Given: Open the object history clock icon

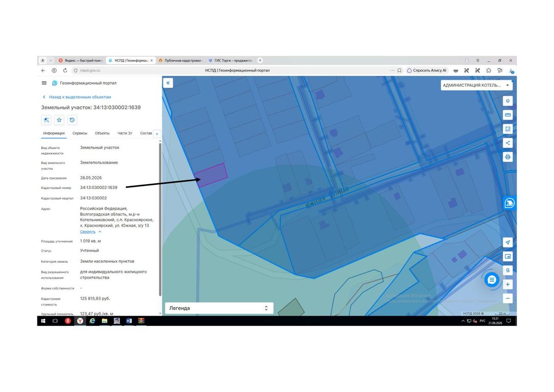Looking at the screenshot, I should 72,120.
